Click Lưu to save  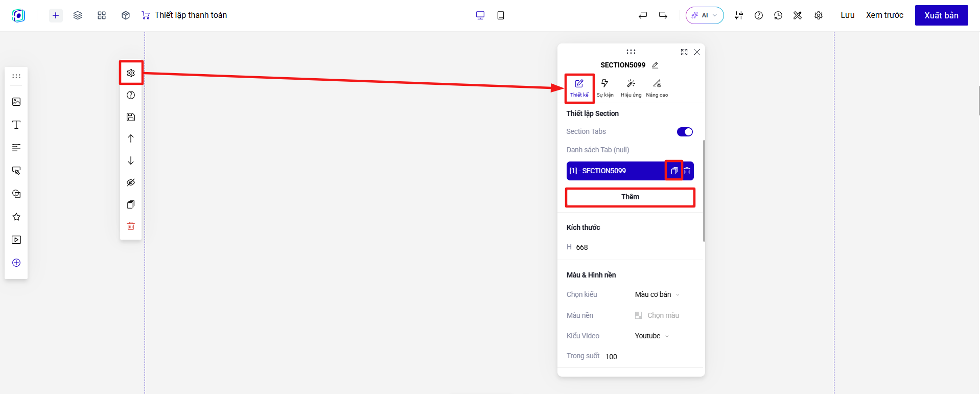click(x=848, y=15)
